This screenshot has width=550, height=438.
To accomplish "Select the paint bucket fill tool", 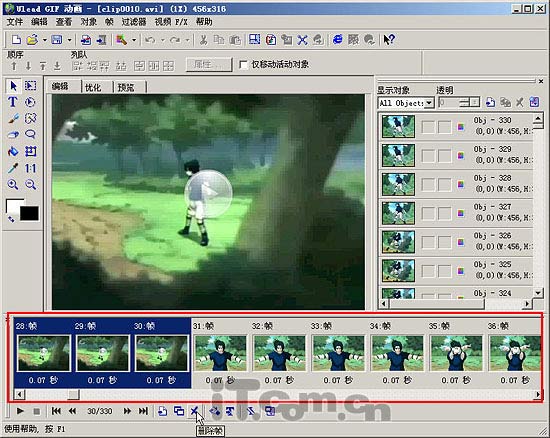I will click(13, 151).
